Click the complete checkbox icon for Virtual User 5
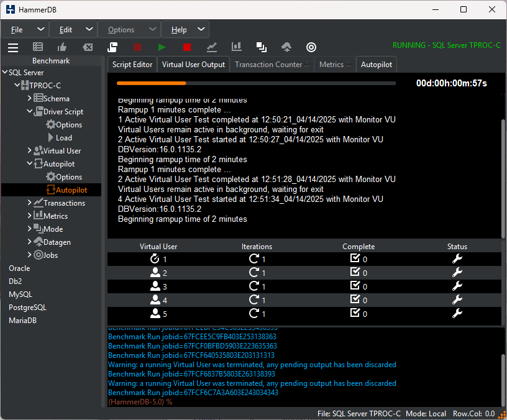Viewport: 507px width, 420px height. (355, 313)
